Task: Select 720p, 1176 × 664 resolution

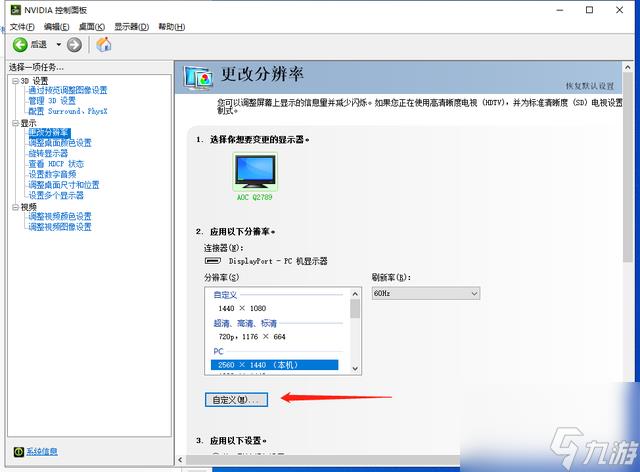Action: point(252,337)
